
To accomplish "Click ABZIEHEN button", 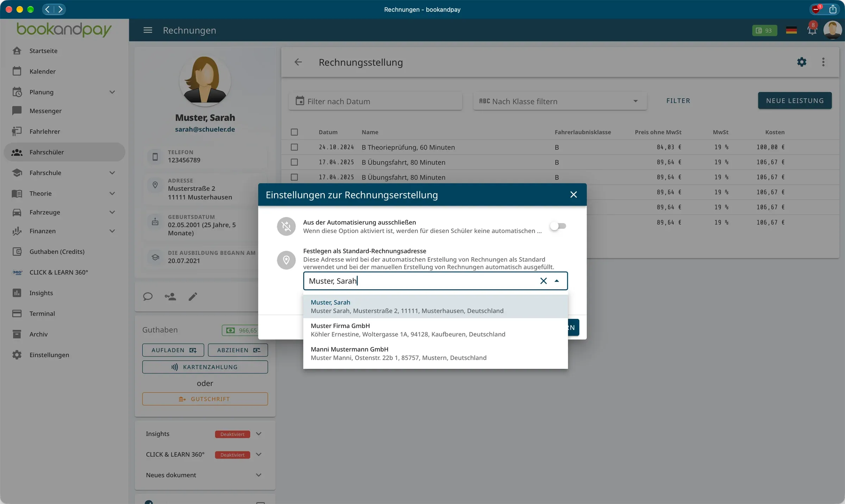I will click(238, 350).
